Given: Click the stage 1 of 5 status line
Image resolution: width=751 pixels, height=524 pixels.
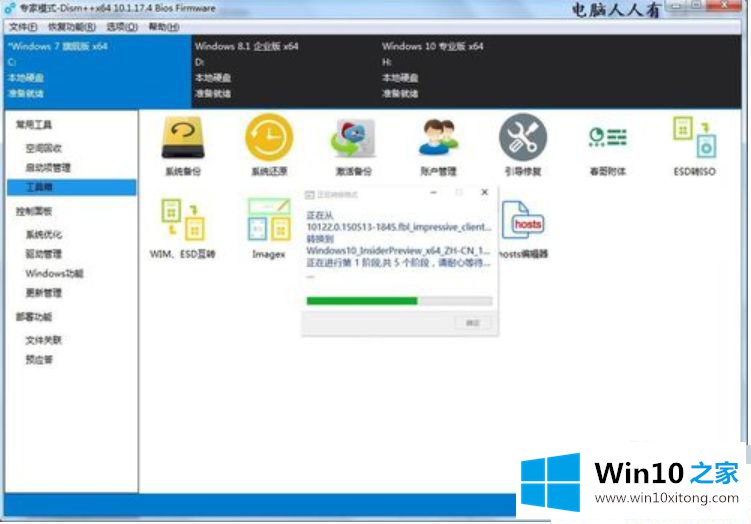Looking at the screenshot, I should (398, 262).
